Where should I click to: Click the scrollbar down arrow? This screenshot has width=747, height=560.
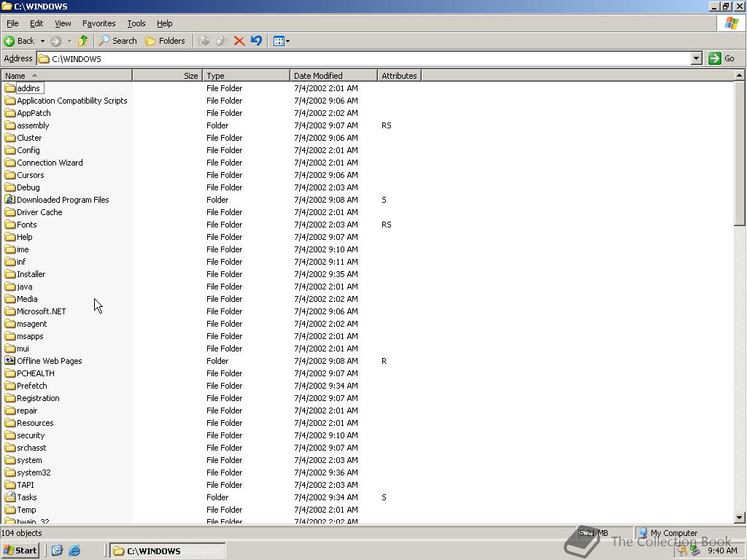[740, 517]
